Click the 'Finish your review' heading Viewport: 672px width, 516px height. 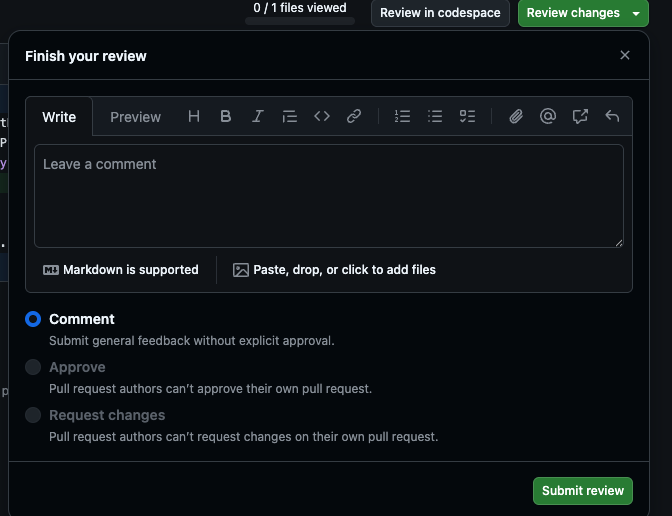(x=86, y=56)
